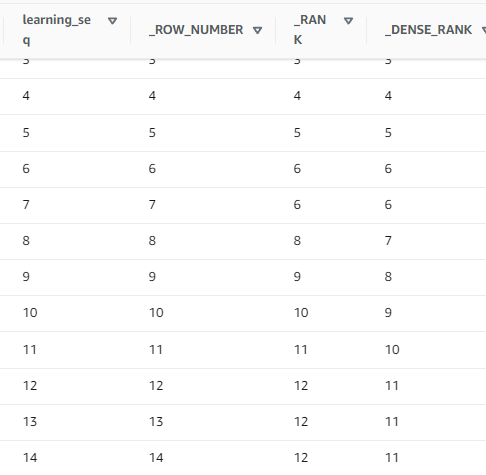The height and width of the screenshot is (475, 486).
Task: Click the learning_seq column header
Action: 57,30
